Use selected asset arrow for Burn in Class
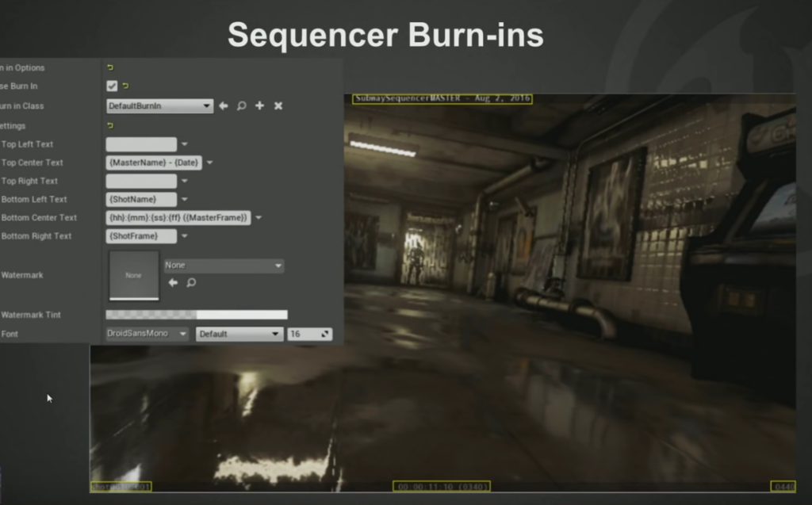Viewport: 812px width, 505px height. [x=223, y=105]
